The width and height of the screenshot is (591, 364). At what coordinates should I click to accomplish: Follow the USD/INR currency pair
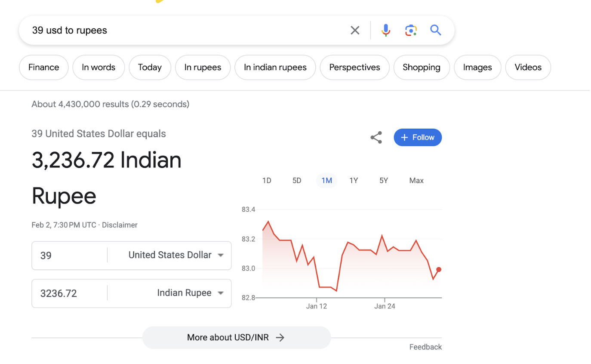(x=418, y=138)
